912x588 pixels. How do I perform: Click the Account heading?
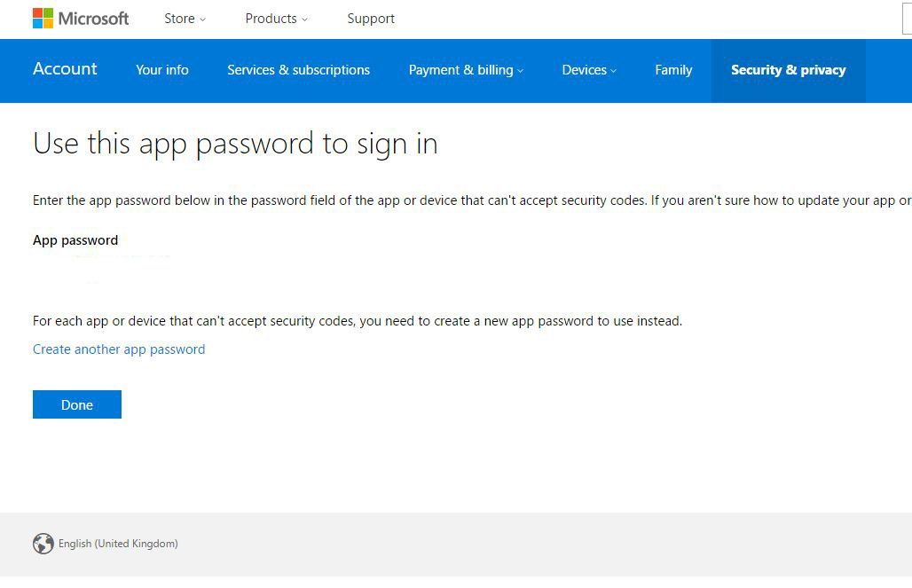(65, 69)
